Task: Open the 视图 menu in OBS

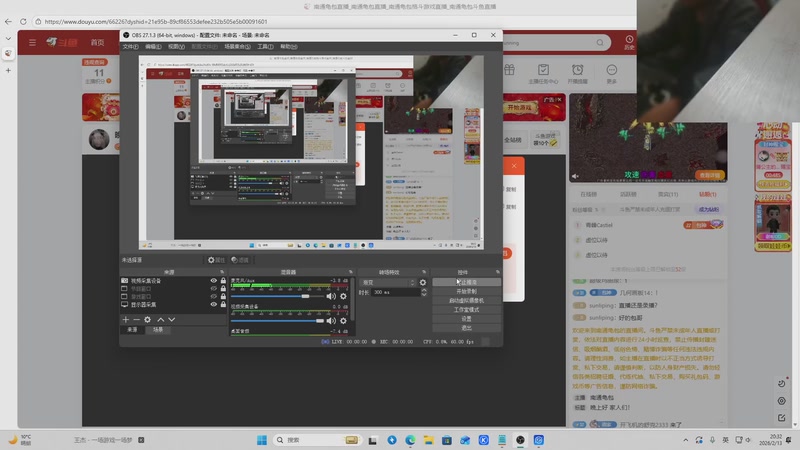Action: pos(176,46)
